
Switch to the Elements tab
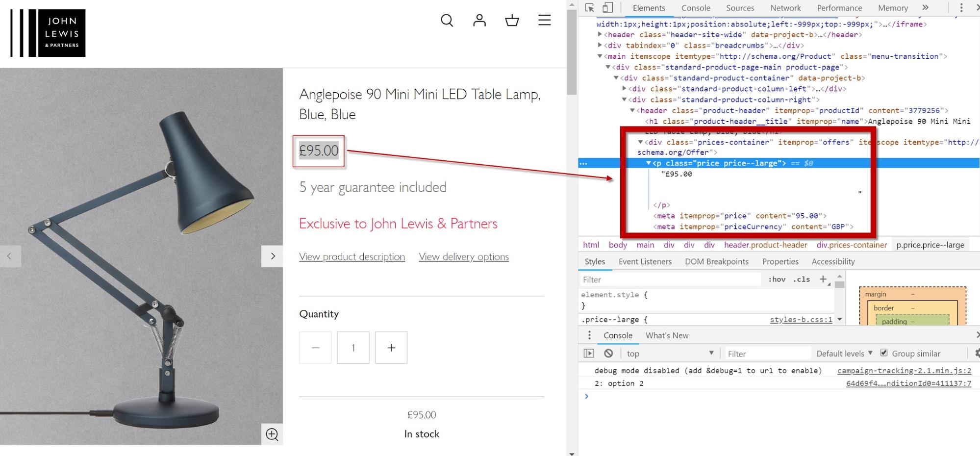pos(649,8)
